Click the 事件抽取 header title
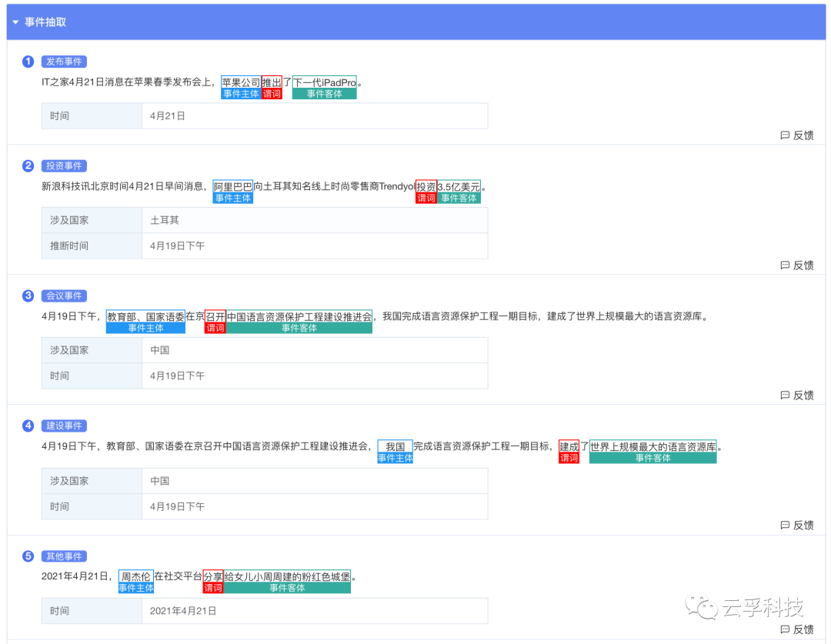Viewport: 831px width, 644px height. point(45,22)
